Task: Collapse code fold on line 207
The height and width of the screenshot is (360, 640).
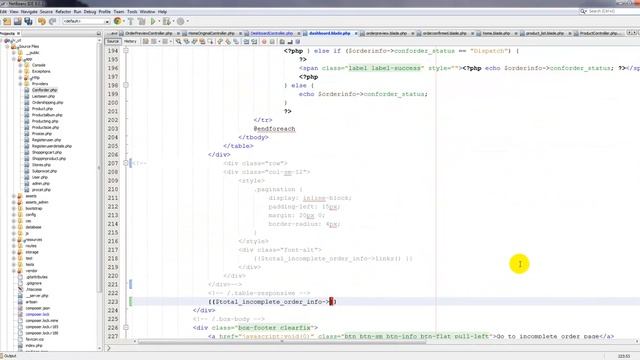Action: tap(126, 163)
